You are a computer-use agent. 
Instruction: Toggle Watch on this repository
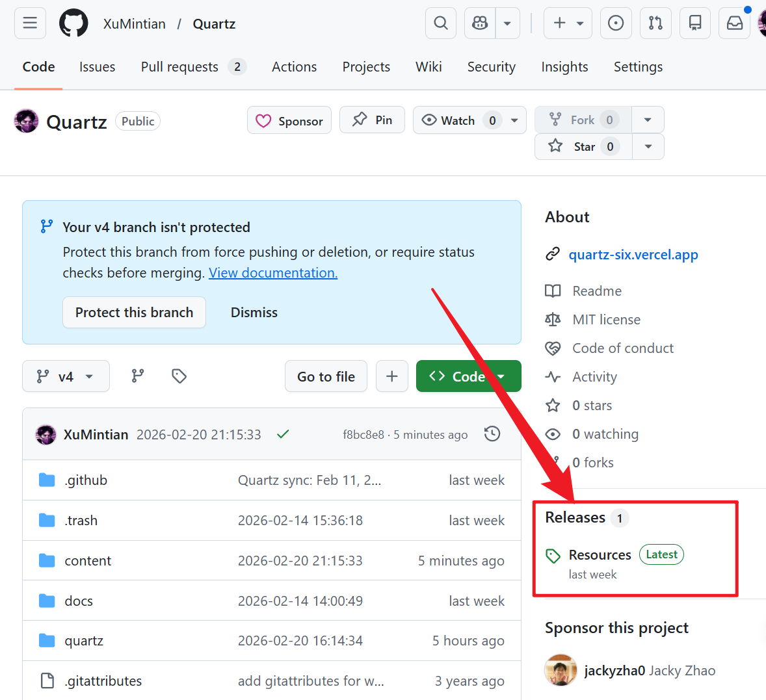coord(458,120)
